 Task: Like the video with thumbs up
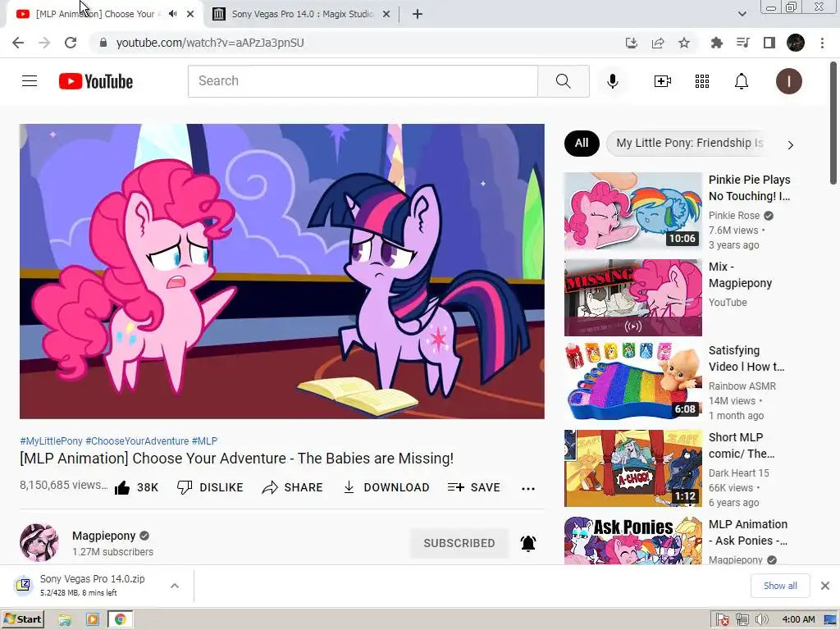point(136,487)
